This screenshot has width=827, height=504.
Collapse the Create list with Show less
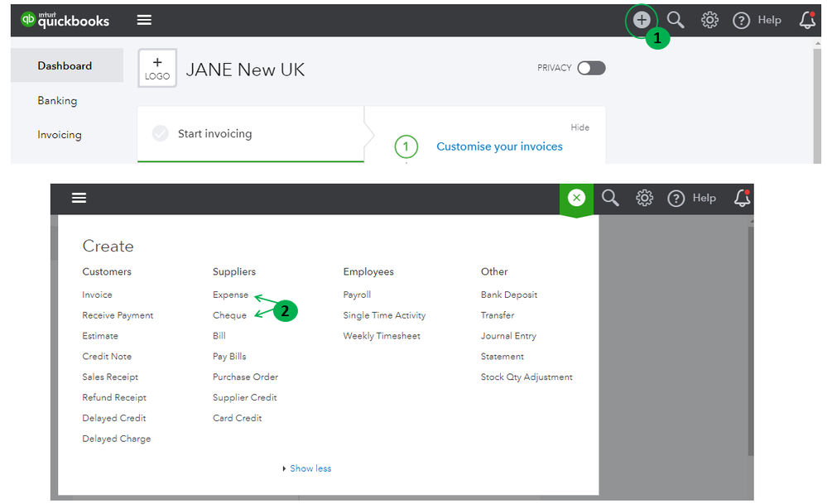point(310,468)
